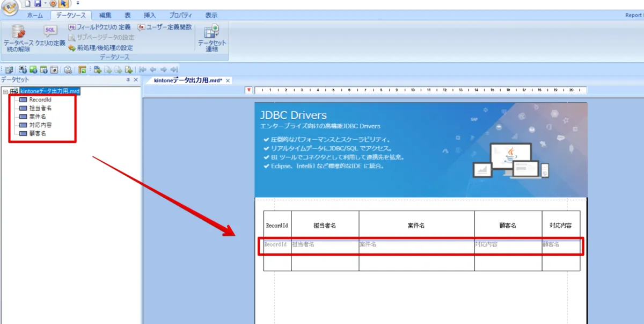Click the データセット連結 icon
644x324 pixels.
[x=211, y=32]
